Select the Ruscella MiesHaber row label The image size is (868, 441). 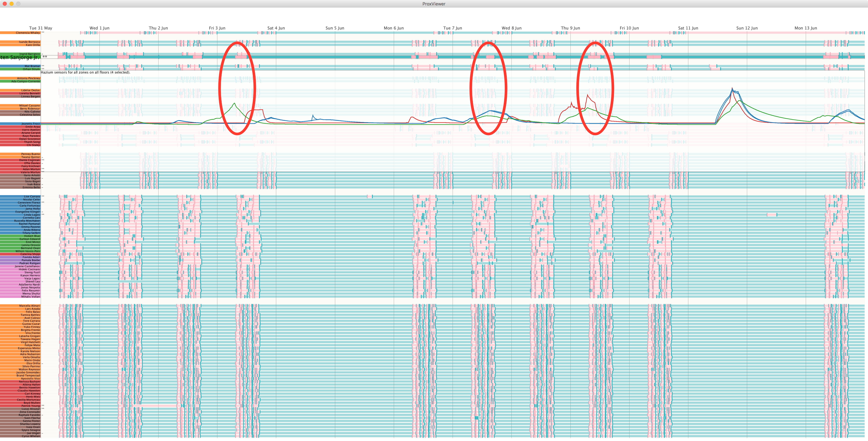click(x=20, y=221)
